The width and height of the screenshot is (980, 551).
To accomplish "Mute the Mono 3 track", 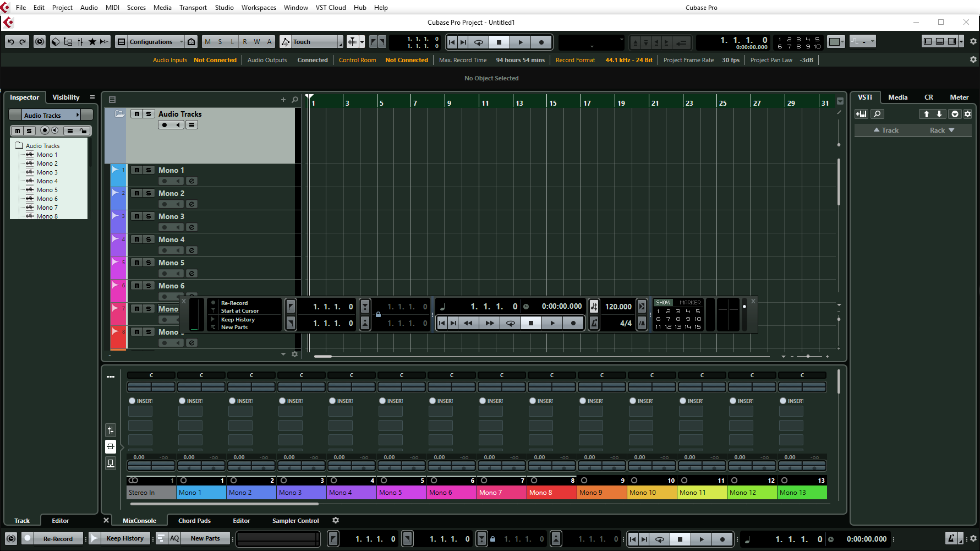I will 137,216.
